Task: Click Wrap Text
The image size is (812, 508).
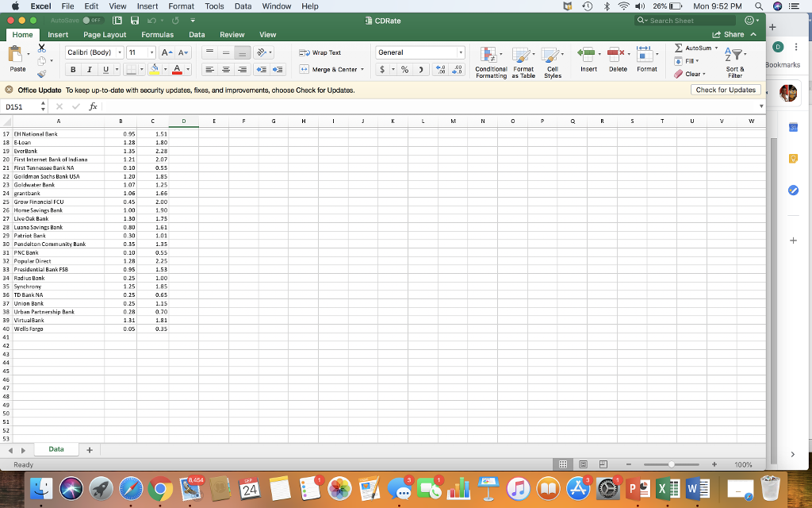Action: (x=320, y=52)
